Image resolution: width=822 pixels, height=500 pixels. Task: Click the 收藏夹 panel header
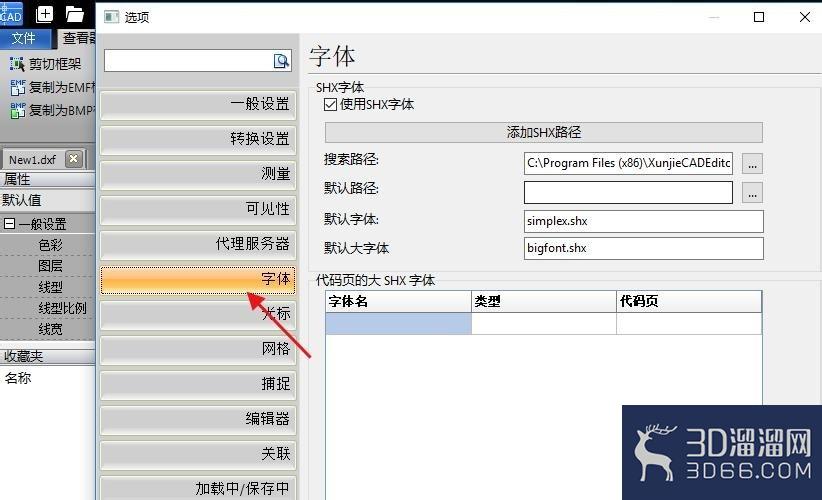[48, 356]
